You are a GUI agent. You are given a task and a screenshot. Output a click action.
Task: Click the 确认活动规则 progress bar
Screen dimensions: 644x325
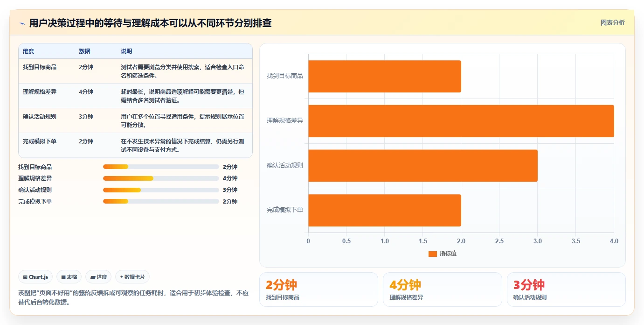[161, 190]
